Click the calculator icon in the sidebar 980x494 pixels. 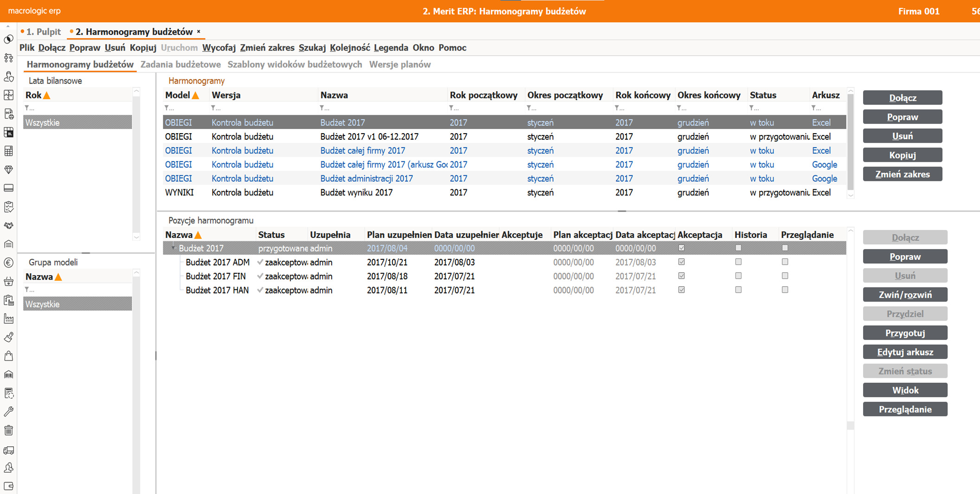[x=8, y=151]
